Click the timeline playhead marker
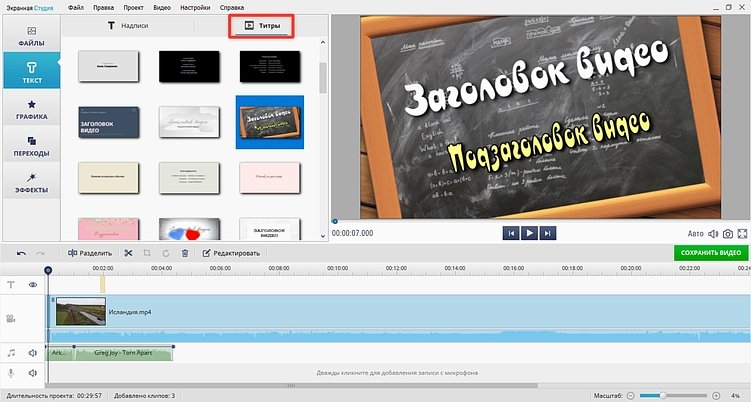 click(x=48, y=271)
